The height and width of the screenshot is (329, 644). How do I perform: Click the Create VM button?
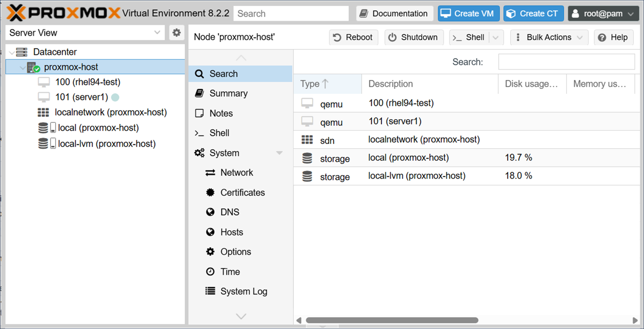(468, 13)
